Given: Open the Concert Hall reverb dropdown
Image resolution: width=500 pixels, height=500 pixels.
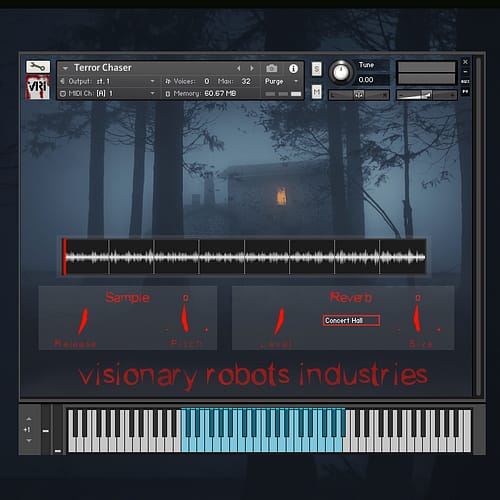Looking at the screenshot, I should [x=351, y=321].
